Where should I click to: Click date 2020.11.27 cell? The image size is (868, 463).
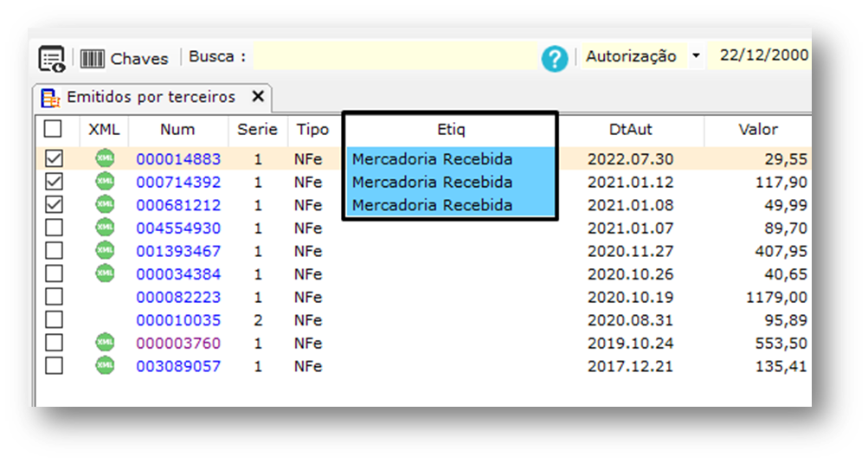point(631,252)
